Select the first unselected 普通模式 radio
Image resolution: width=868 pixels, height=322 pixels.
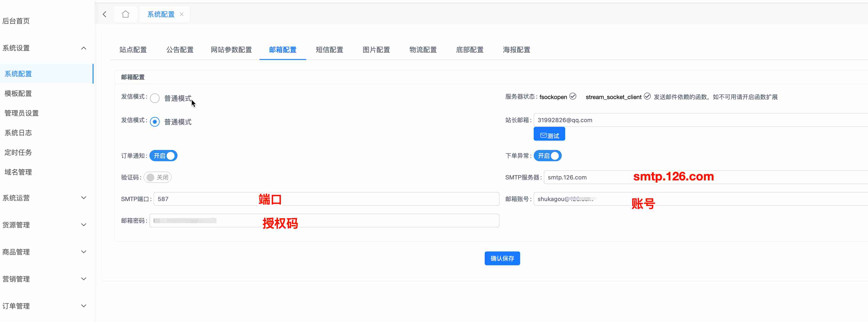[x=155, y=98]
